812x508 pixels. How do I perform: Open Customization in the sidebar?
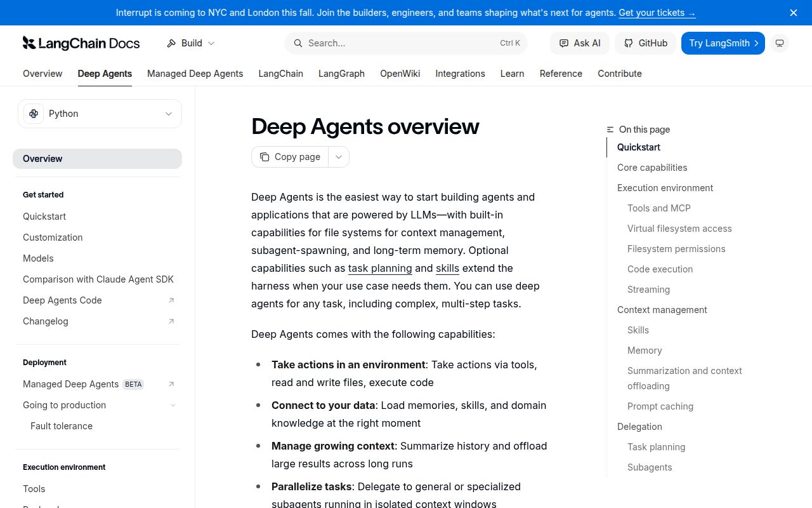point(53,237)
